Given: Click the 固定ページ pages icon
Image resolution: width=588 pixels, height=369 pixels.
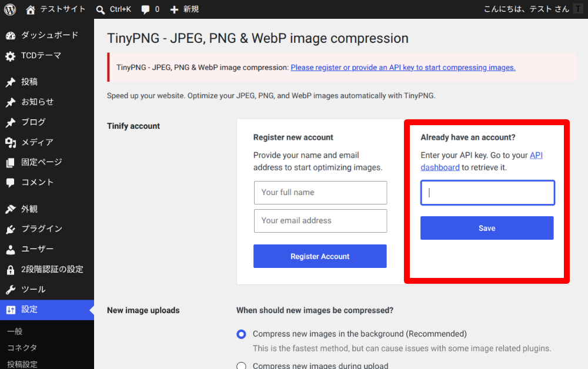Looking at the screenshot, I should (11, 163).
